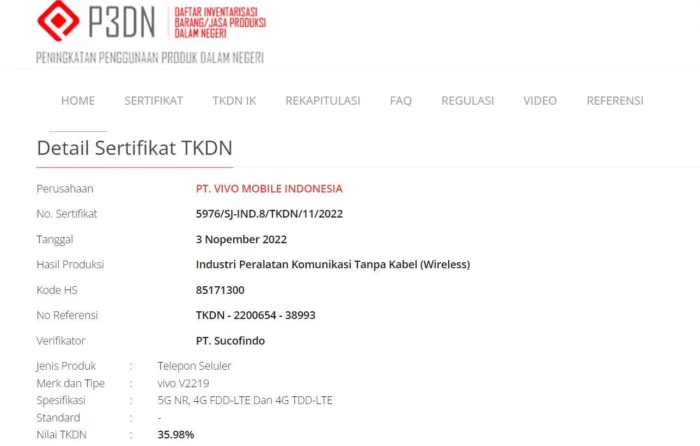This screenshot has width=700, height=446.
Task: Open the HOME menu item
Action: 78,101
